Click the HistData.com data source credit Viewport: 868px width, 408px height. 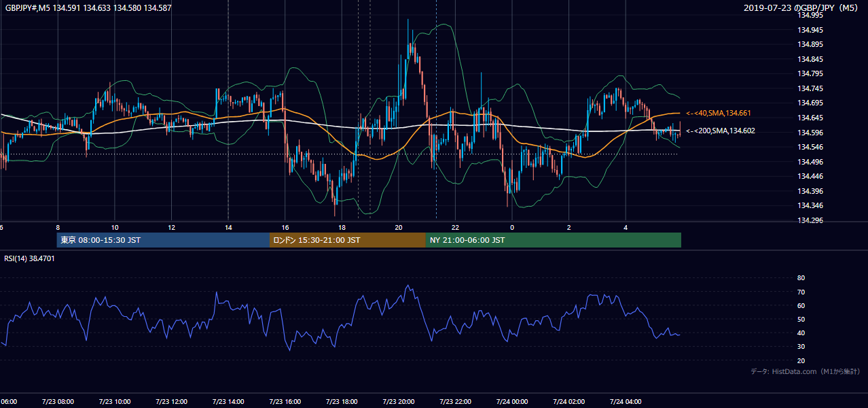point(806,372)
